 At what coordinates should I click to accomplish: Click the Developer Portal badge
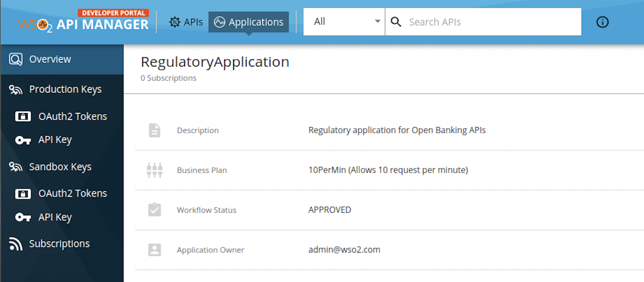pyautogui.click(x=113, y=13)
